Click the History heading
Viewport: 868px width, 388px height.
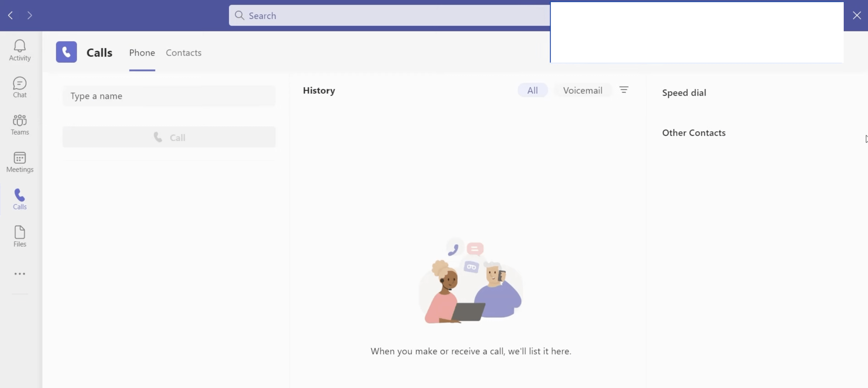(319, 91)
